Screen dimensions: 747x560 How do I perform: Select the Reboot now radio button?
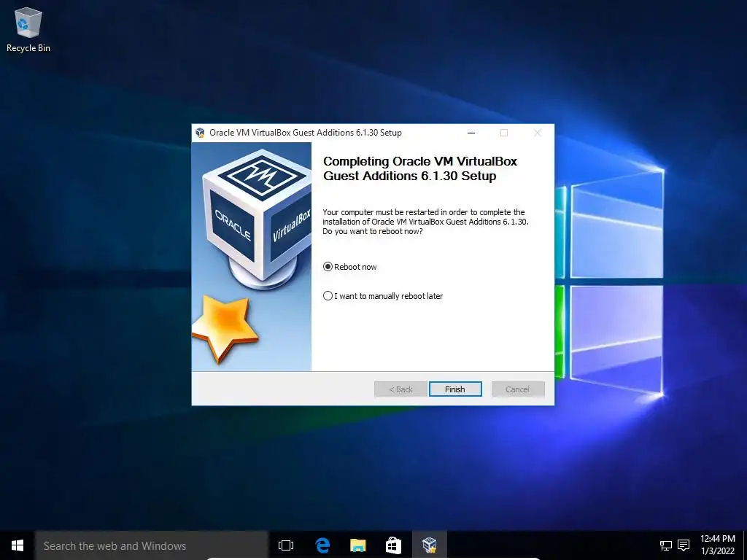(328, 267)
